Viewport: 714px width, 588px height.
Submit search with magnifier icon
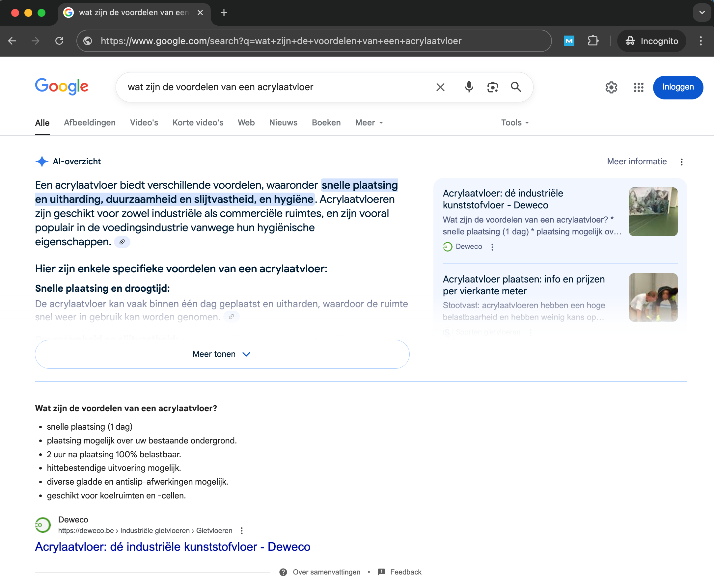(516, 87)
